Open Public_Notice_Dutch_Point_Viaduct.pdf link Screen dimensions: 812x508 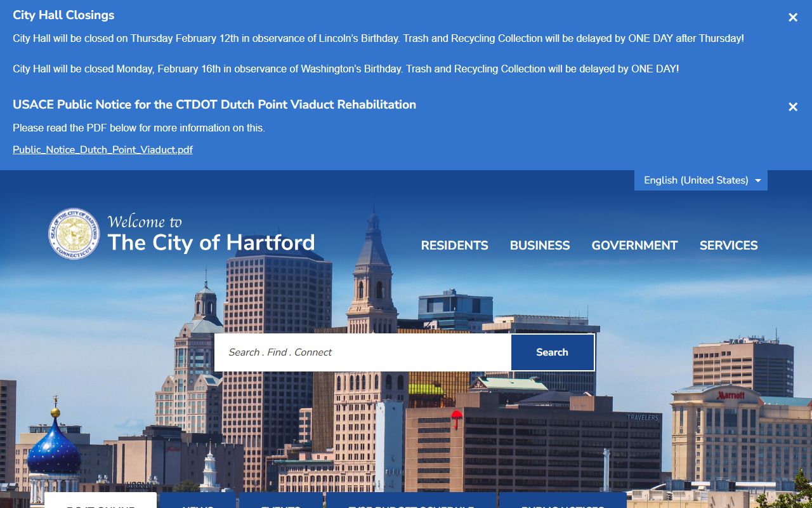[103, 150]
